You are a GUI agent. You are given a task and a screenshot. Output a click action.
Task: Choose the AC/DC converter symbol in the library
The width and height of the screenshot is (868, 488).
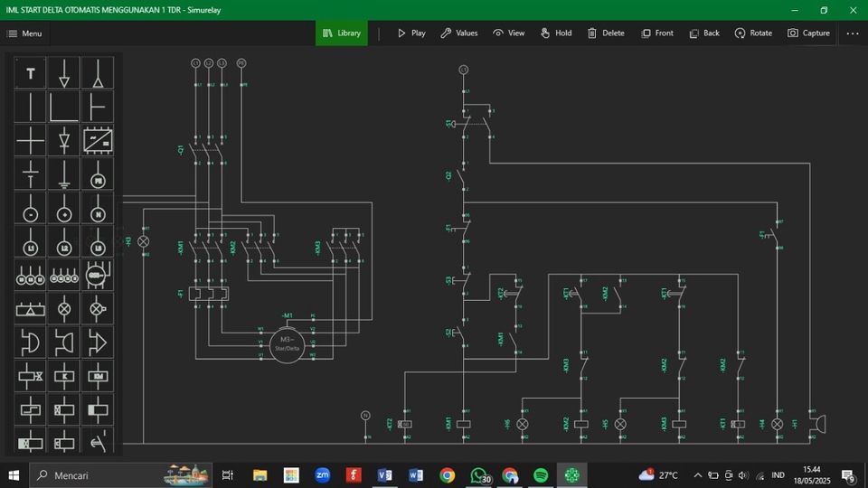[98, 141]
